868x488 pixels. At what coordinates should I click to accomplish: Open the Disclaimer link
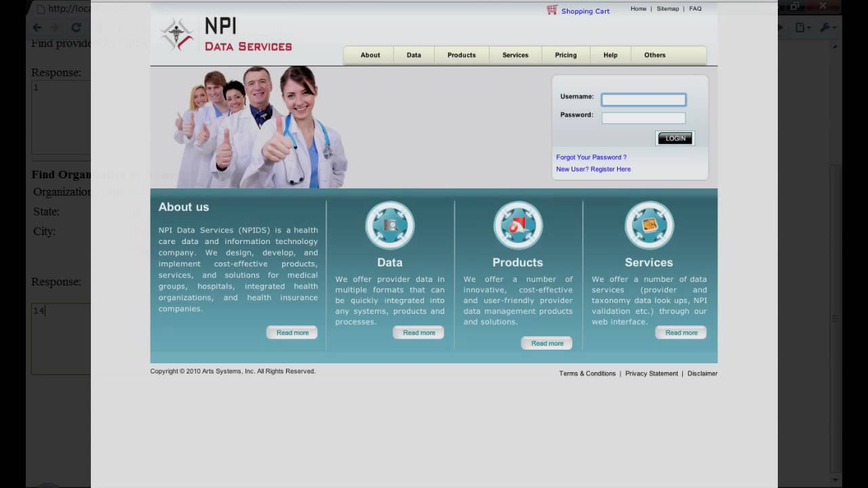tap(703, 373)
